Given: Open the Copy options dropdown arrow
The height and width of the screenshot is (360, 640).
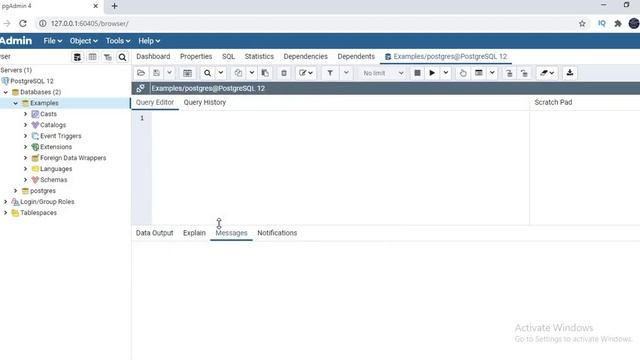Looking at the screenshot, I should 251,73.
